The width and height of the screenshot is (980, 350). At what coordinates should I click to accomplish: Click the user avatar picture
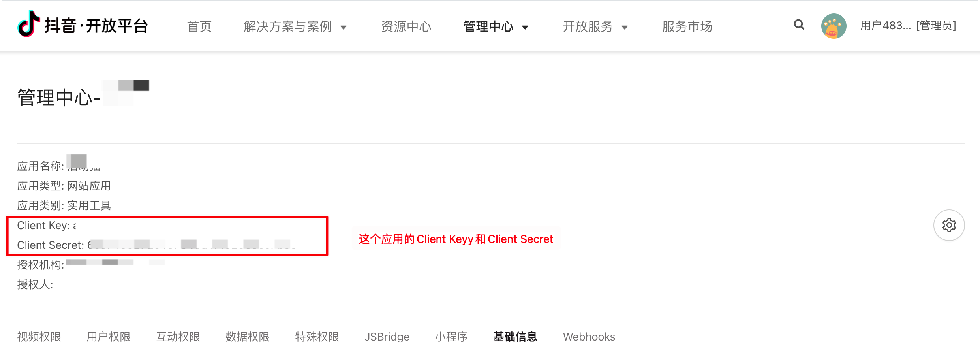[834, 26]
